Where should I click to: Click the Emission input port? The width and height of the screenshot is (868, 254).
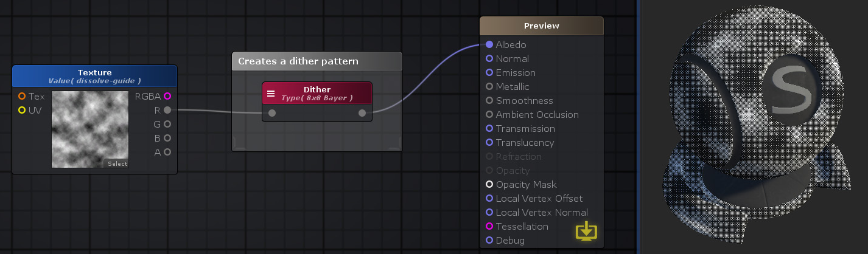click(489, 72)
